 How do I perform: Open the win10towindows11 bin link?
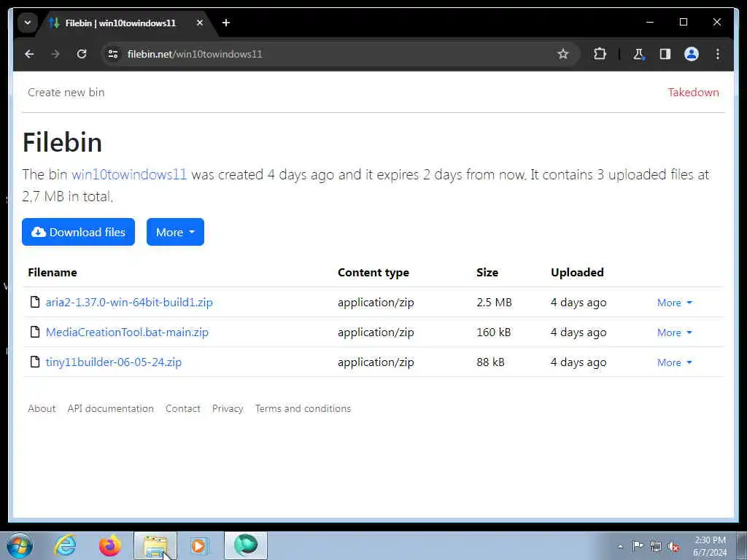tap(129, 174)
